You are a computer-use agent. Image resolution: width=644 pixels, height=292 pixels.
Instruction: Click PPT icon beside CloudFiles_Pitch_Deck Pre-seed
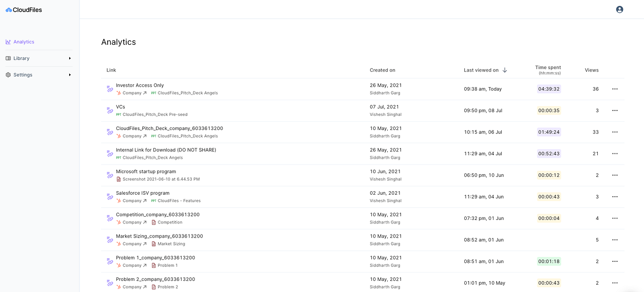(x=118, y=115)
